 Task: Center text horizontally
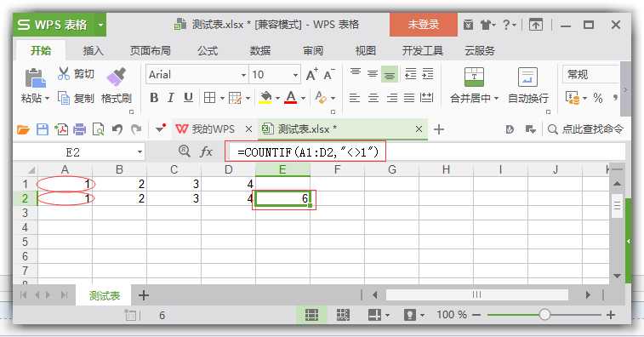pos(373,98)
